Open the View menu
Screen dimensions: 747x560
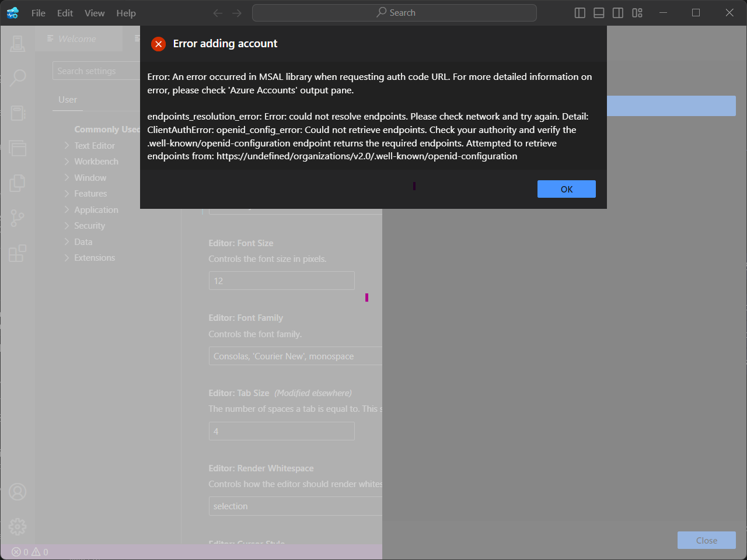(x=95, y=13)
